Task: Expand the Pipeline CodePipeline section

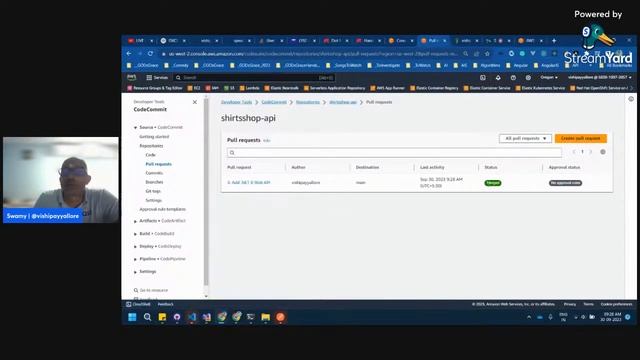Action: click(x=136, y=259)
